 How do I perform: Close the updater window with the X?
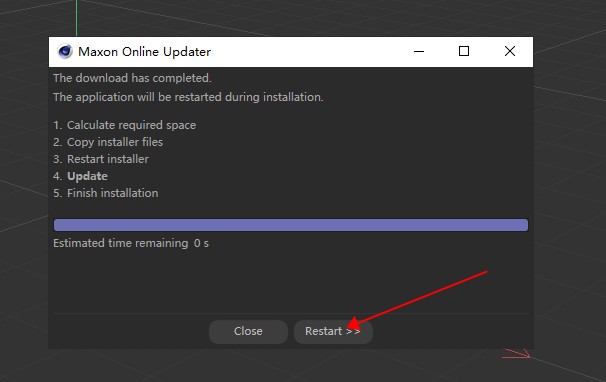(510, 51)
